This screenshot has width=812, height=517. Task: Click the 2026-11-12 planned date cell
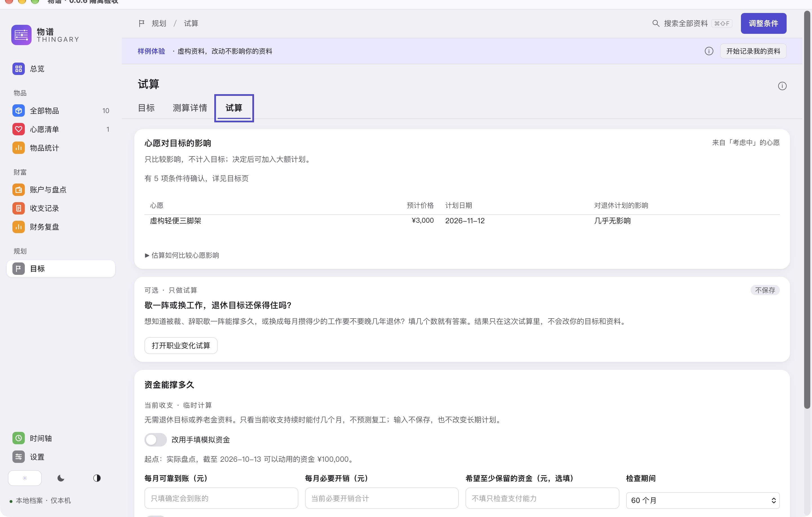coord(465,220)
